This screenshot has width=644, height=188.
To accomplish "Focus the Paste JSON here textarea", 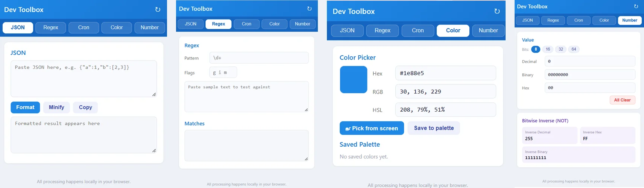I will (x=84, y=79).
